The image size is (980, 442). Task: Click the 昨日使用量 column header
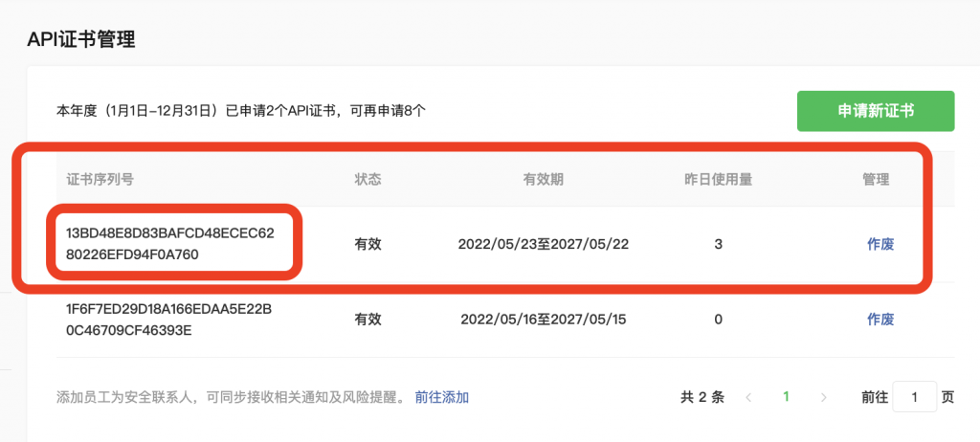click(717, 180)
